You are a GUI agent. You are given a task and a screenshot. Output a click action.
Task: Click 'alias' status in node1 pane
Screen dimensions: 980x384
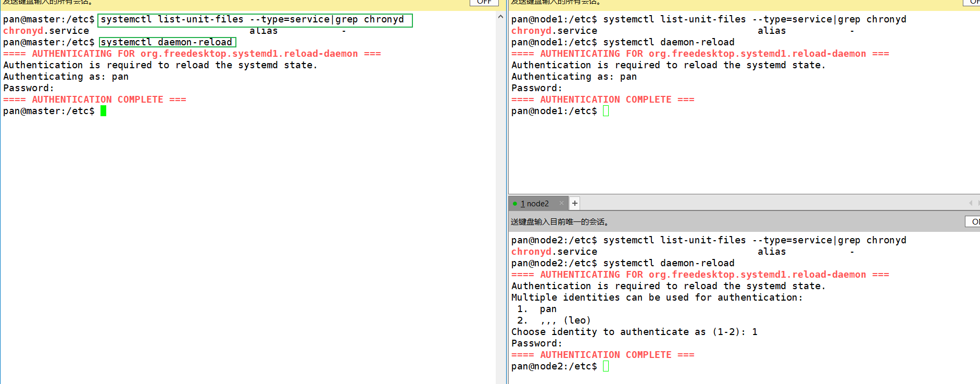point(772,31)
